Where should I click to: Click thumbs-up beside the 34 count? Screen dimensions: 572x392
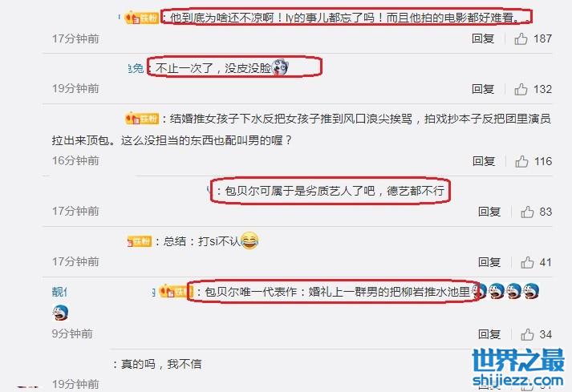tap(527, 334)
